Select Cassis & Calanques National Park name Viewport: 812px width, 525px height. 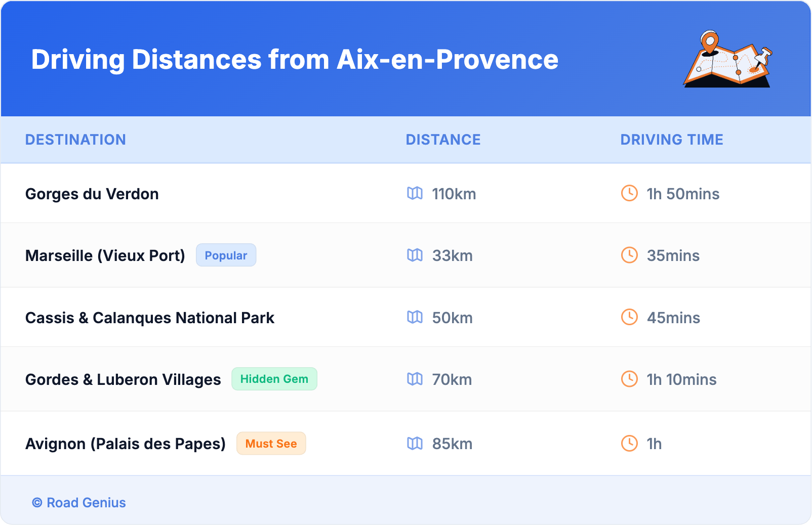click(150, 318)
